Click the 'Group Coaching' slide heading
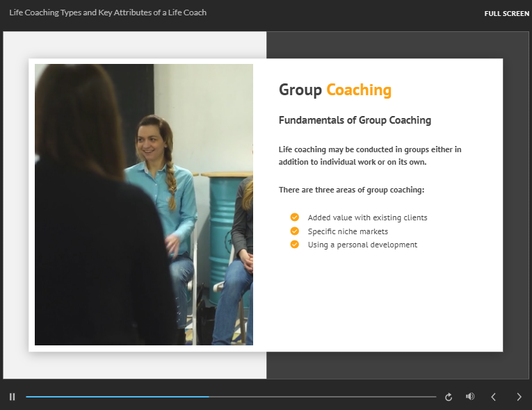This screenshot has width=532, height=410. click(334, 90)
